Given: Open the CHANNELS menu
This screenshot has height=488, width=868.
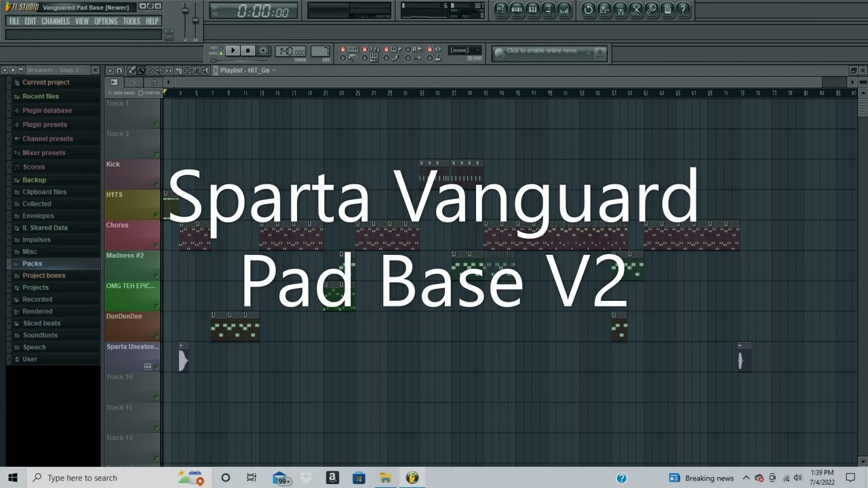Looking at the screenshot, I should [x=56, y=21].
